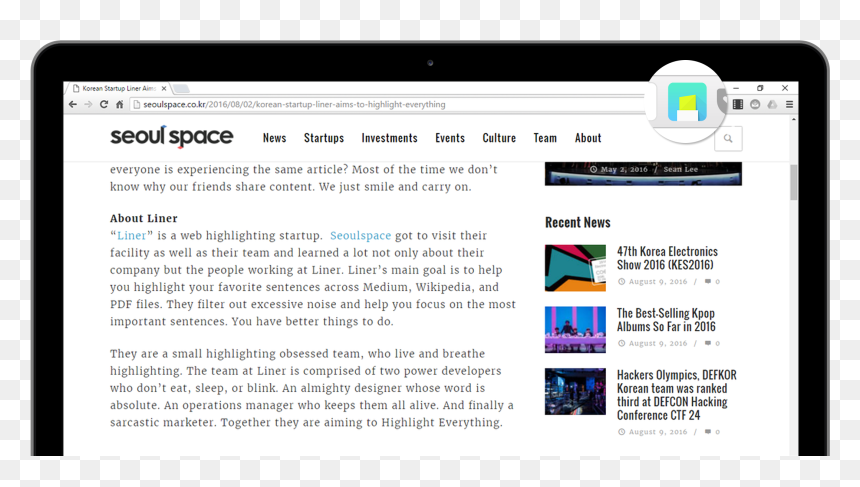Viewport: 860px width, 487px height.
Task: Click the seoul space logo
Action: [x=172, y=137]
